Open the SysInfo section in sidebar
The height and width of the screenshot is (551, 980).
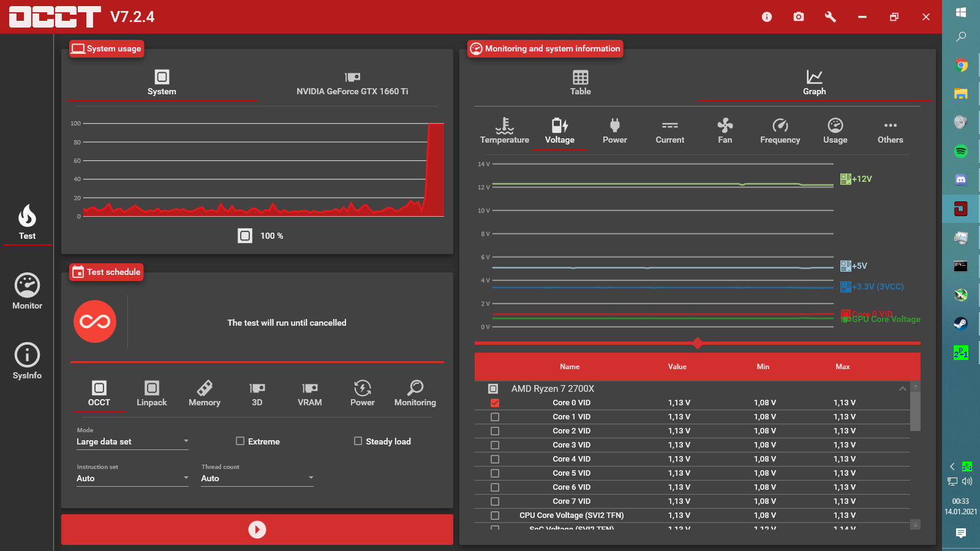tap(27, 361)
